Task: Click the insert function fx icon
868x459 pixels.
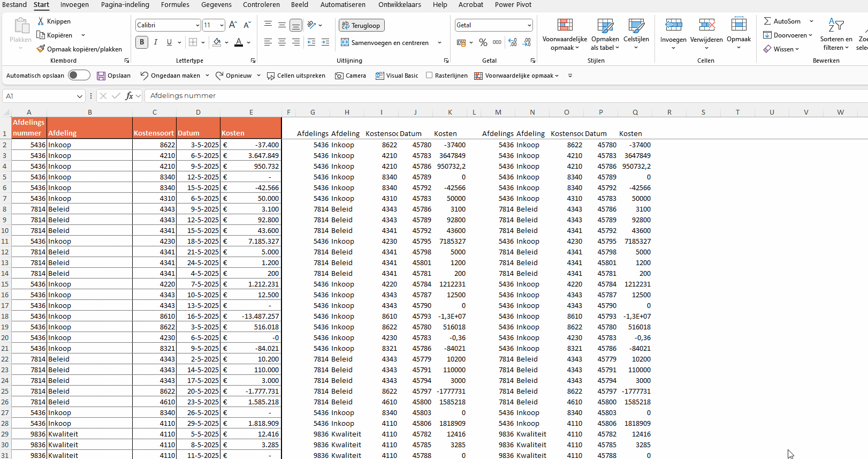Action: 129,96
